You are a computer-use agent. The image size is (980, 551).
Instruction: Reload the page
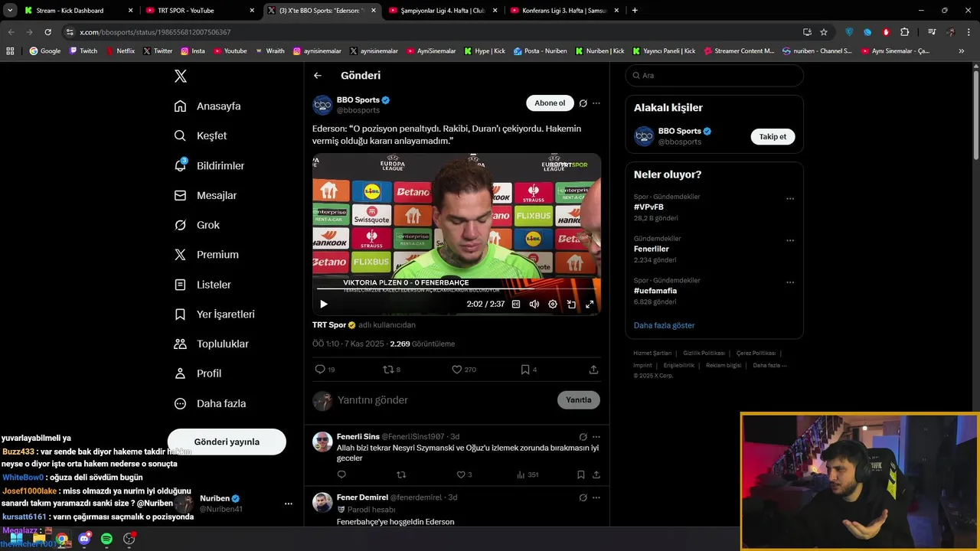tap(48, 32)
